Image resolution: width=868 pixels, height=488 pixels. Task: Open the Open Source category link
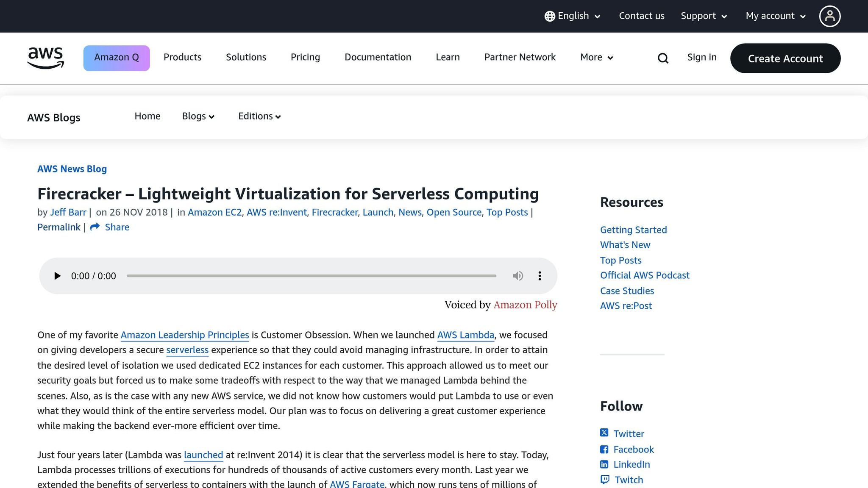tap(454, 212)
